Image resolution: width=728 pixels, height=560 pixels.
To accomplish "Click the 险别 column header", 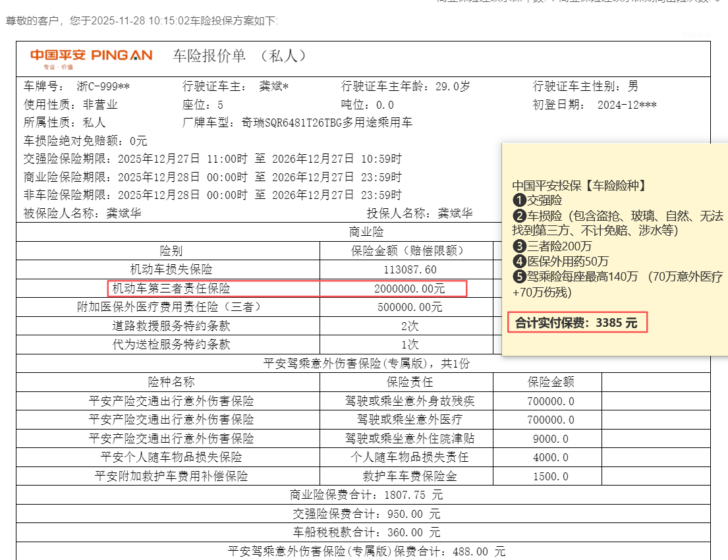I will (x=171, y=251).
